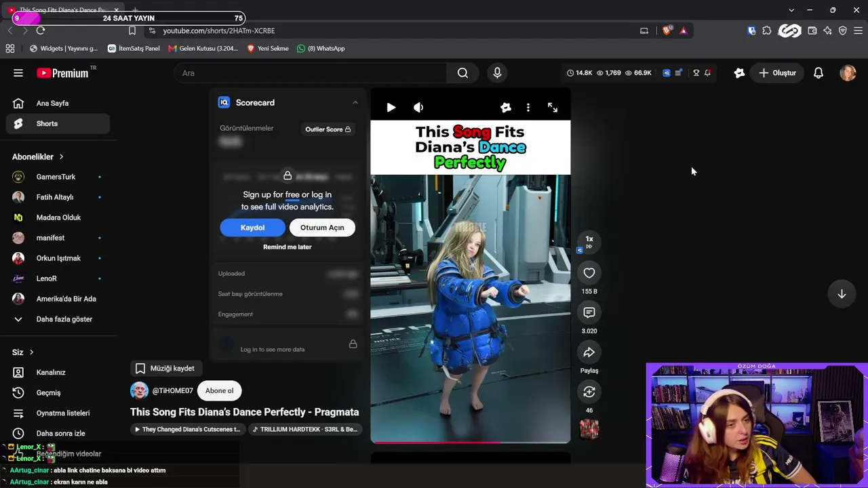This screenshot has width=868, height=488.
Task: Open the İtemSatış Panel bookmark
Action: (x=134, y=48)
